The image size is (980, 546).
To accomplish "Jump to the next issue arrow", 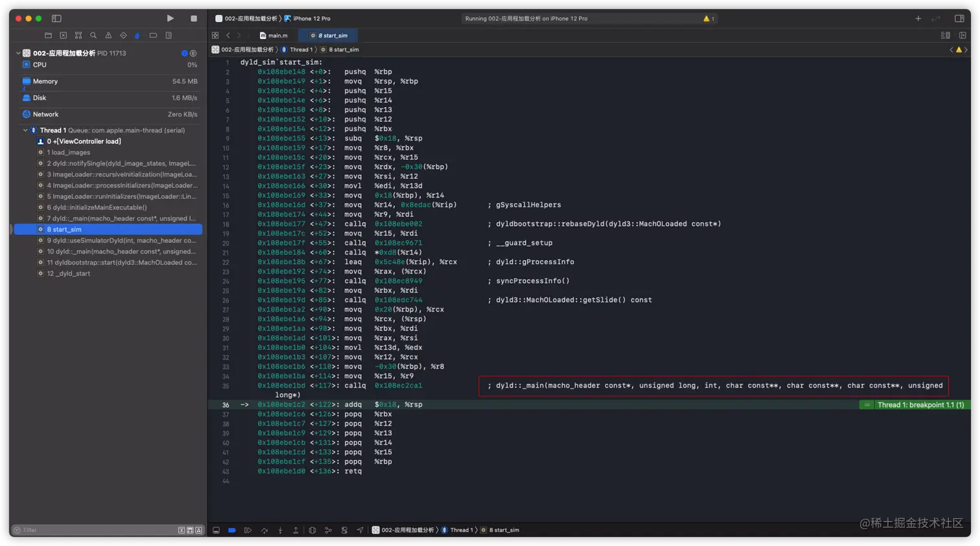I will point(966,50).
